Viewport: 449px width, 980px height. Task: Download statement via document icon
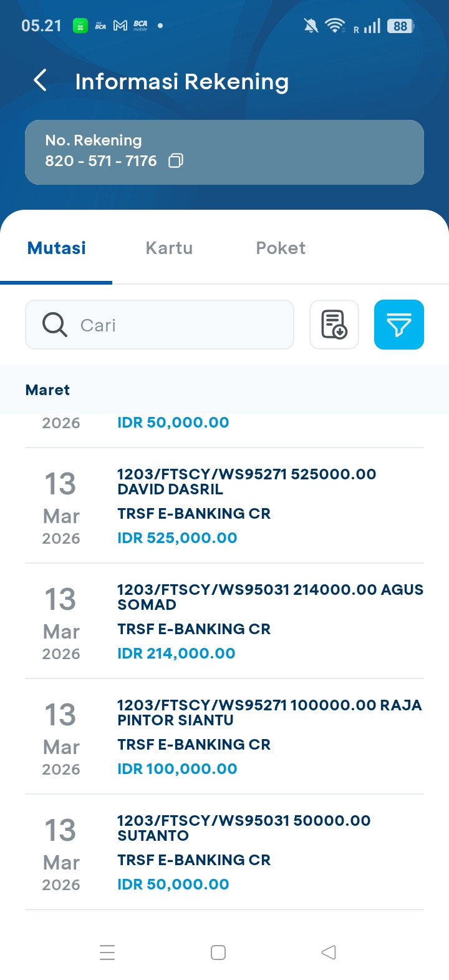[334, 325]
